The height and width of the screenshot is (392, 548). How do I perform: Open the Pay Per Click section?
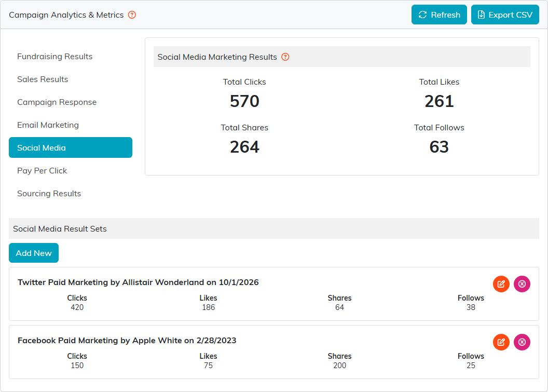pos(71,171)
